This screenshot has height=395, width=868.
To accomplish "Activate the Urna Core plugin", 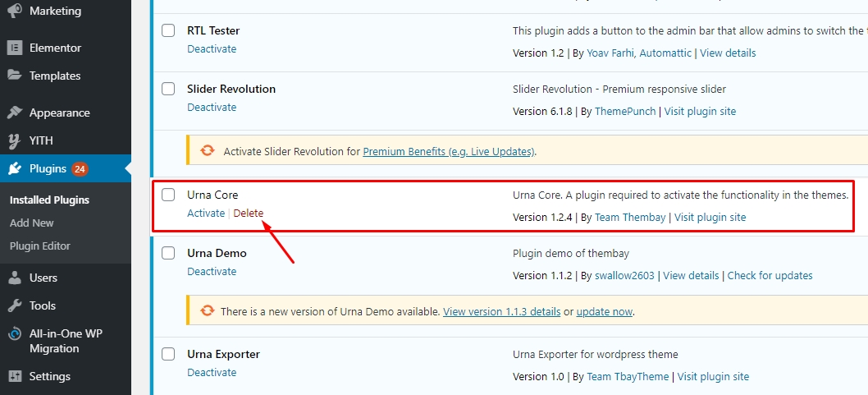I will tap(206, 213).
